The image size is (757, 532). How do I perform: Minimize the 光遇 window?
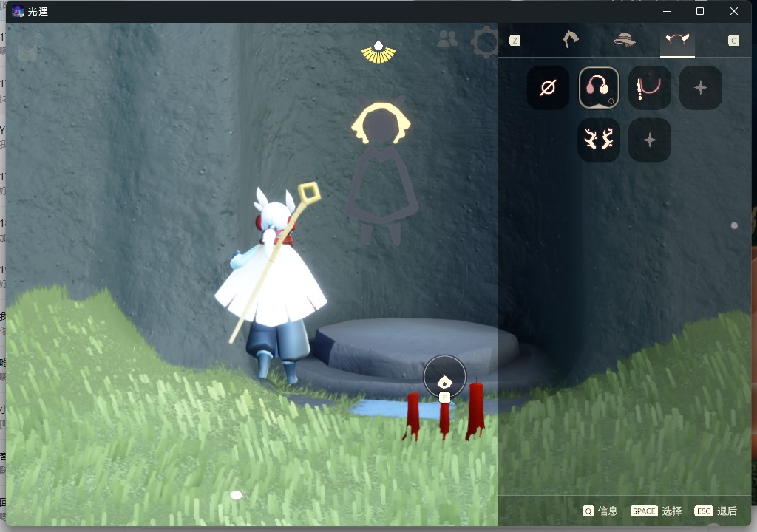(x=667, y=11)
